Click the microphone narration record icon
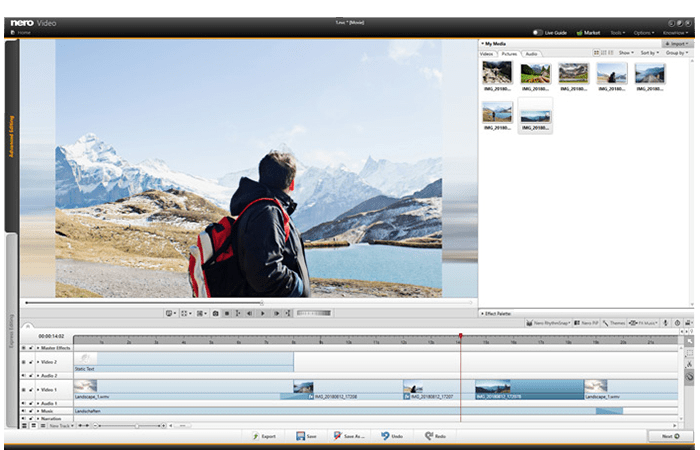This screenshot has width=700, height=450. [665, 323]
